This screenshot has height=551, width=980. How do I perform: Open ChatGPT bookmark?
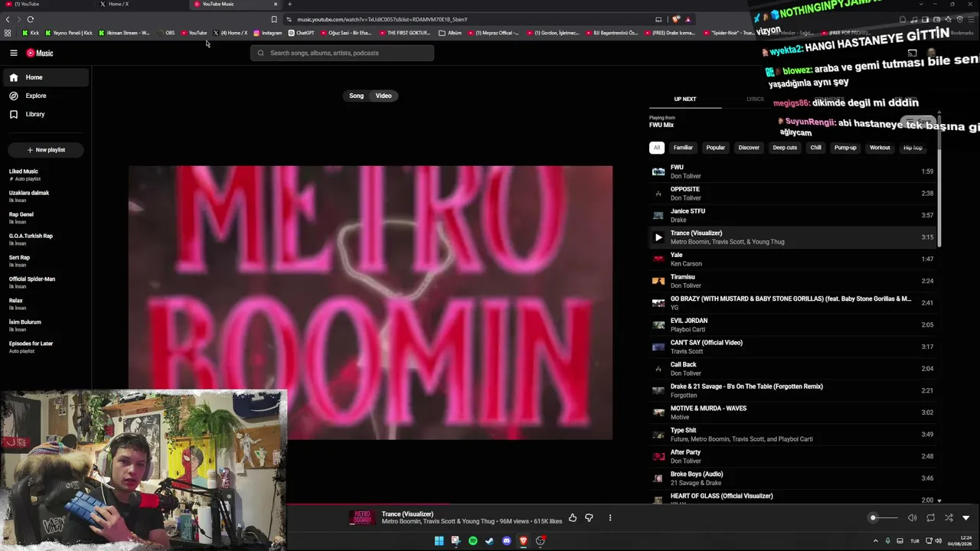302,33
